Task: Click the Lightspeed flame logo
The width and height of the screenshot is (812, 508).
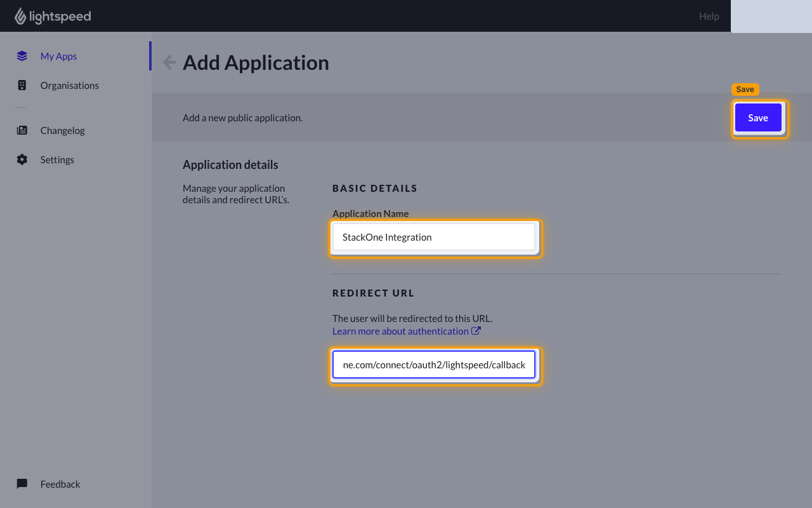Action: 20,17
